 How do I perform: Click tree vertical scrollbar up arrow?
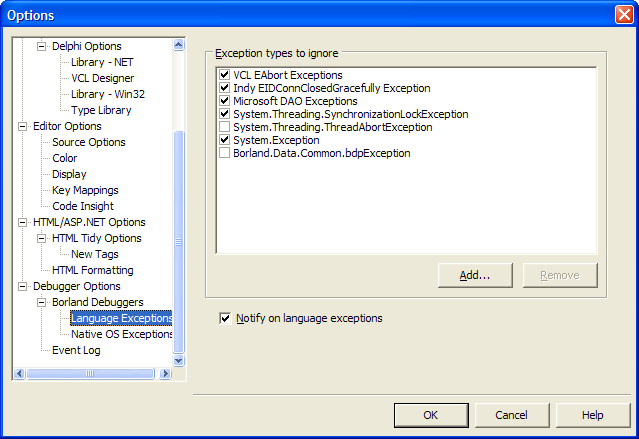(178, 44)
